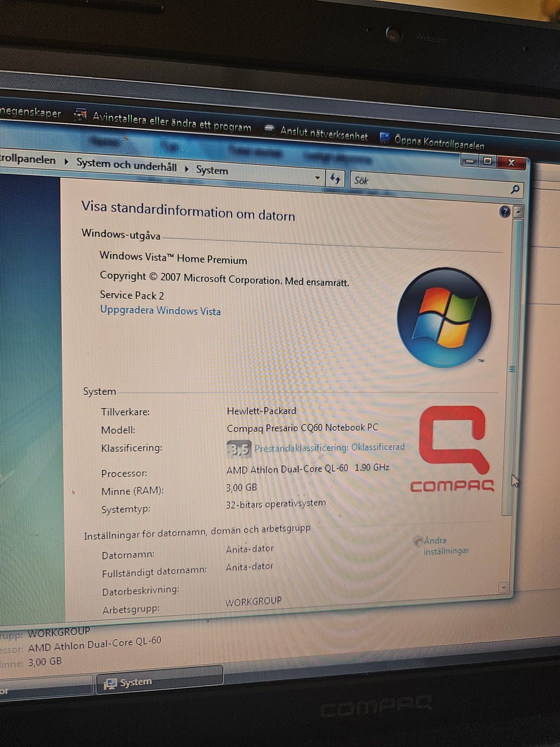Click the scrollbar up arrow
Screen dimensions: 560x747
tap(517, 212)
